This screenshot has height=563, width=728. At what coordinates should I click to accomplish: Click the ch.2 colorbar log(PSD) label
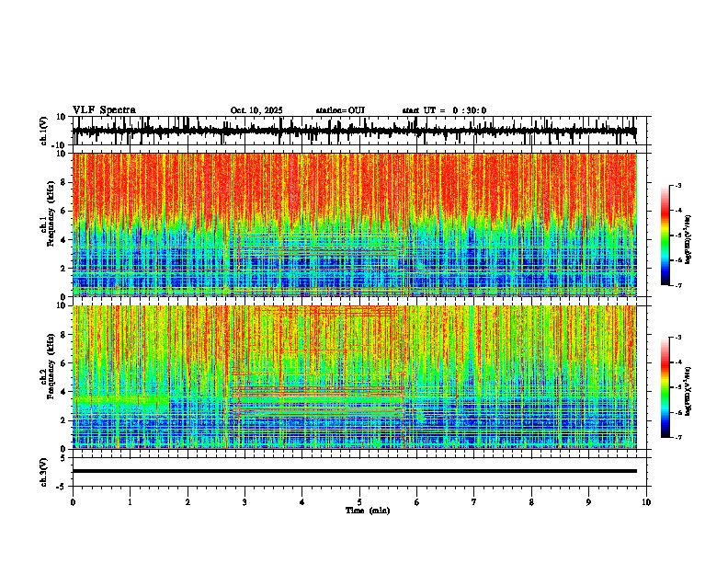[688, 392]
